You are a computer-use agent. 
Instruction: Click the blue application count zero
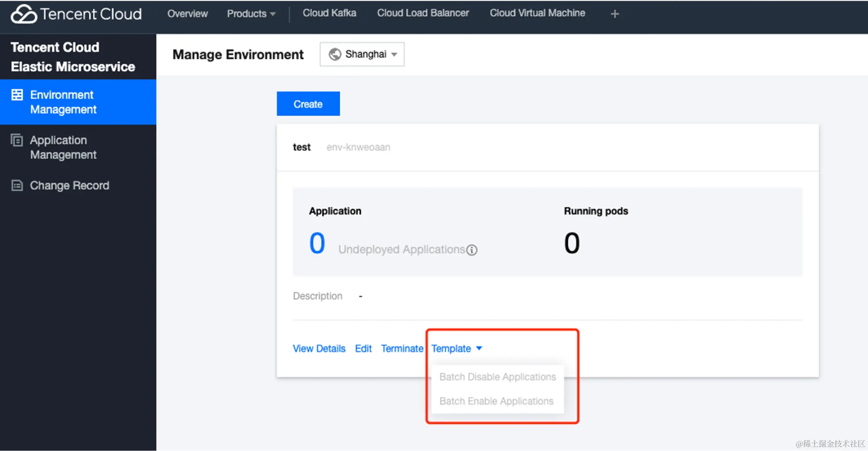click(317, 243)
